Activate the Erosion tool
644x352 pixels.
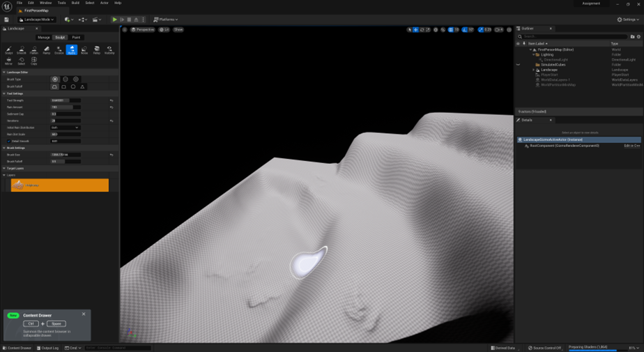click(59, 49)
